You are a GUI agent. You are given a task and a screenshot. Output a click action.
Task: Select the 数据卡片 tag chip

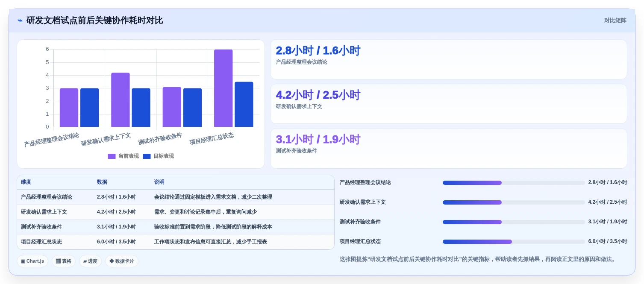pos(122,261)
